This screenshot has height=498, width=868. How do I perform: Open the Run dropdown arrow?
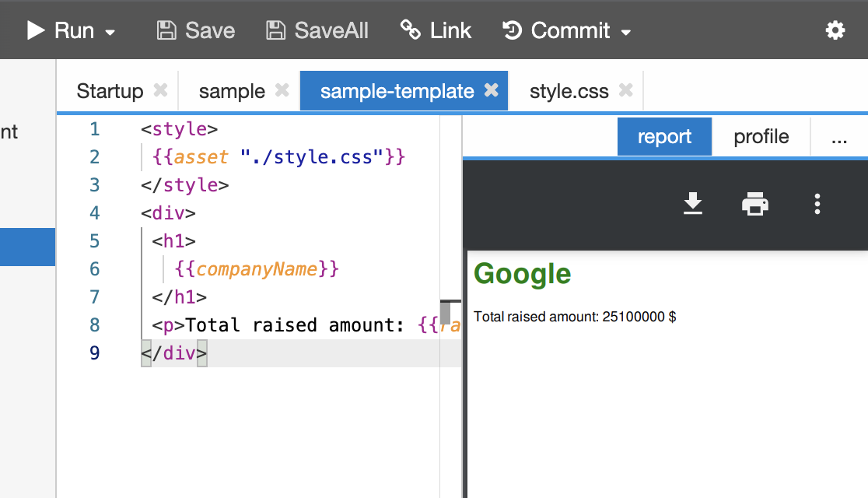click(110, 32)
